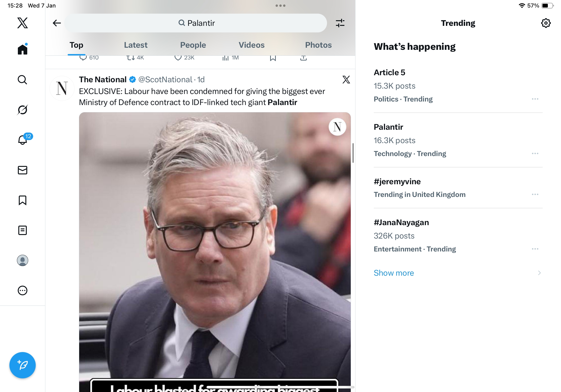The image size is (561, 392).
Task: Open Trending settings gear icon
Action: click(545, 23)
